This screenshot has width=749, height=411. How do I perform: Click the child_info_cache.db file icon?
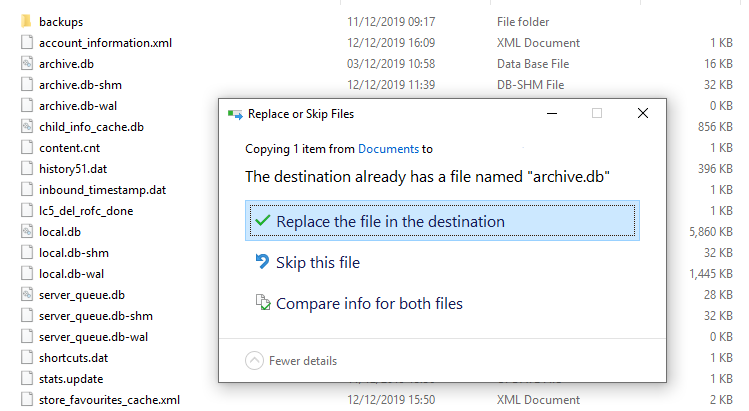27,127
